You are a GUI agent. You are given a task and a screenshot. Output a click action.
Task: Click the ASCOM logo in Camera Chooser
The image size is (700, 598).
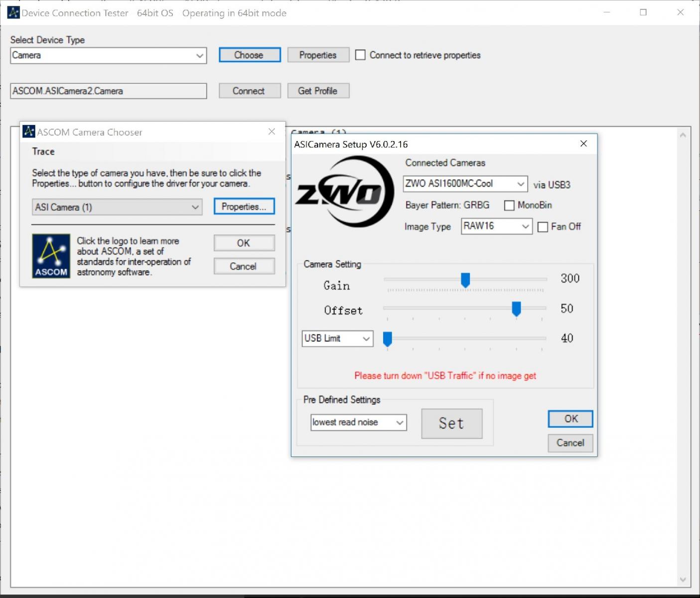[51, 256]
